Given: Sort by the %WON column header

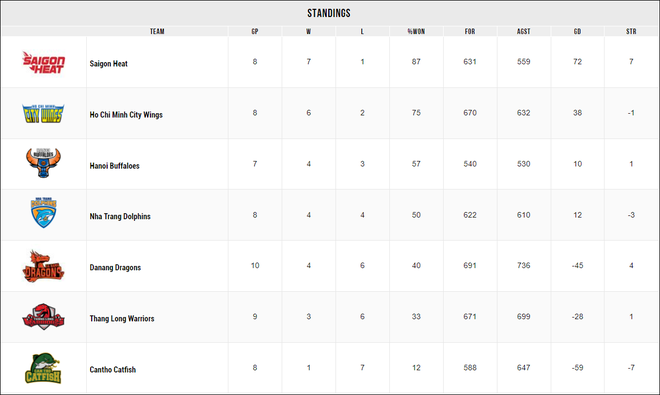Looking at the screenshot, I should tap(416, 31).
